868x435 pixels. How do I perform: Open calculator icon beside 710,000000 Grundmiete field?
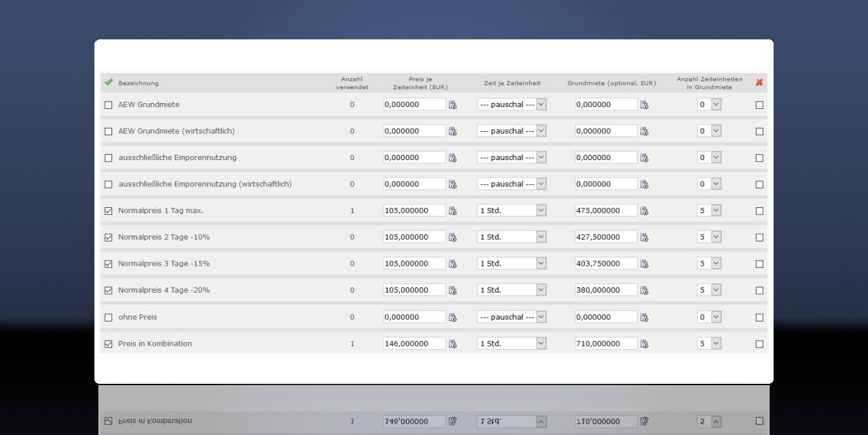(x=644, y=344)
